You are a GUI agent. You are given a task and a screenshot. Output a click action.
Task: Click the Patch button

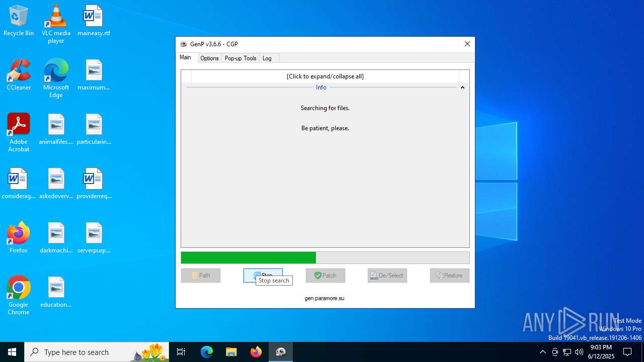[x=326, y=276]
